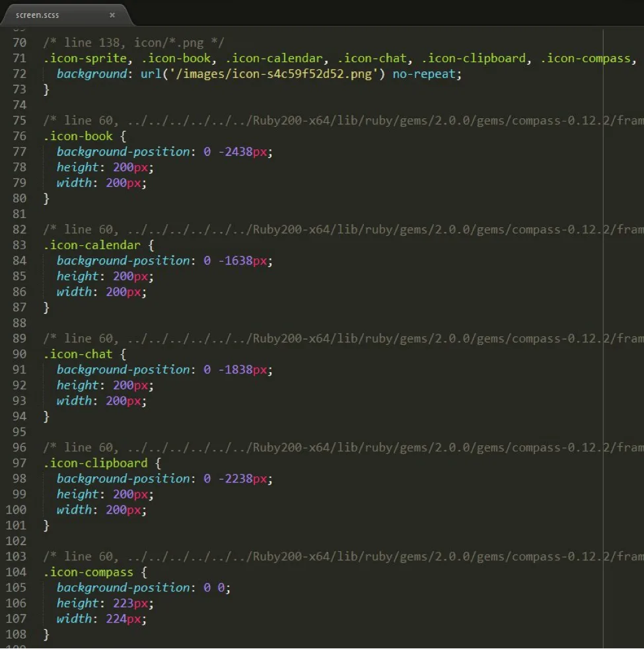Click the 'background' property on line 72
This screenshot has width=644, height=649.
click(92, 74)
